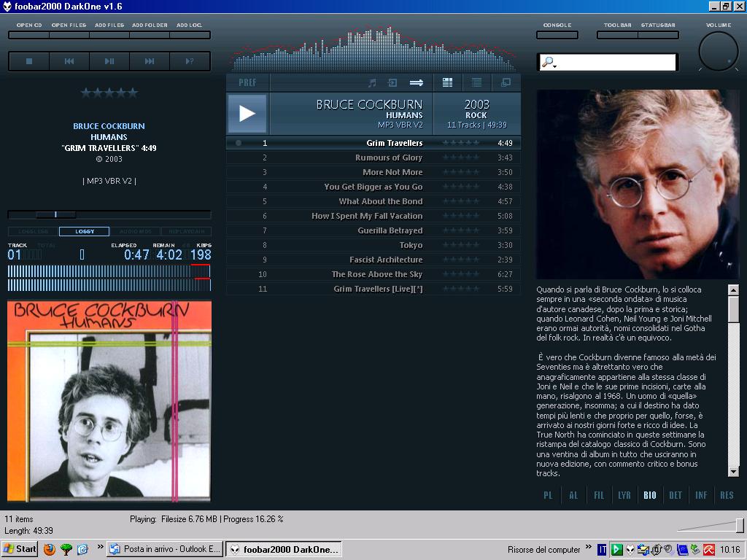Switch to the FIL panel tab
This screenshot has height=560, width=747.
tap(599, 495)
